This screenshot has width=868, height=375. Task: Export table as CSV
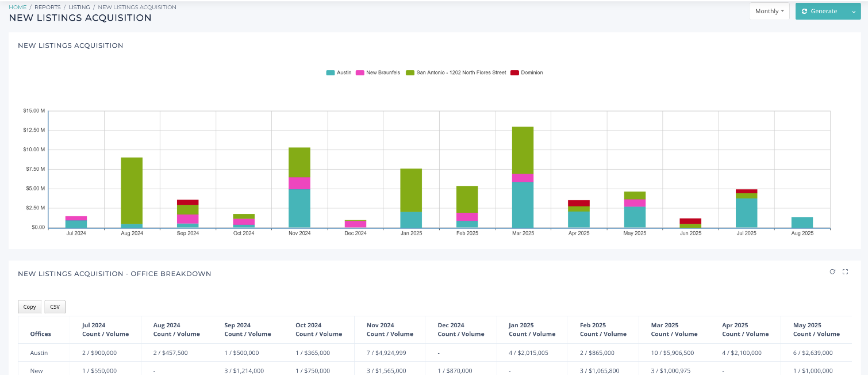click(55, 307)
